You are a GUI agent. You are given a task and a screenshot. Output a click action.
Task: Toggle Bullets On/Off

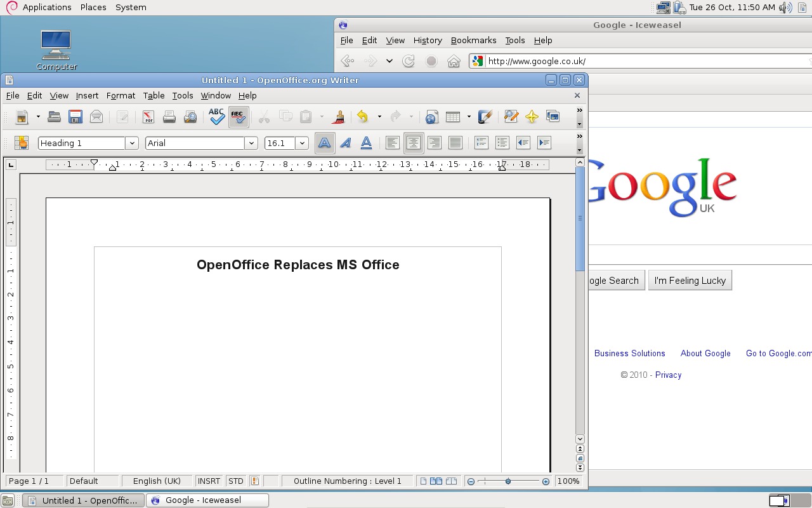(502, 143)
